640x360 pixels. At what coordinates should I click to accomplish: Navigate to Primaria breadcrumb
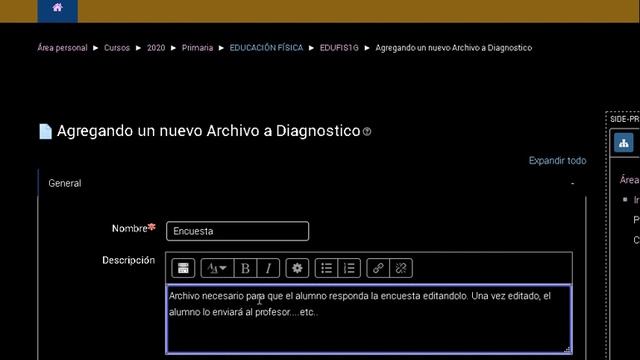(198, 48)
